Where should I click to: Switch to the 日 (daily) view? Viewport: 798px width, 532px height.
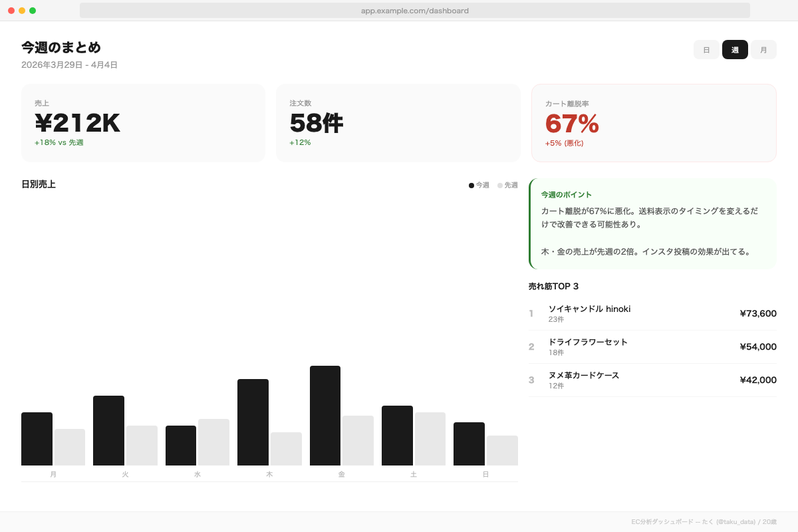pyautogui.click(x=706, y=49)
